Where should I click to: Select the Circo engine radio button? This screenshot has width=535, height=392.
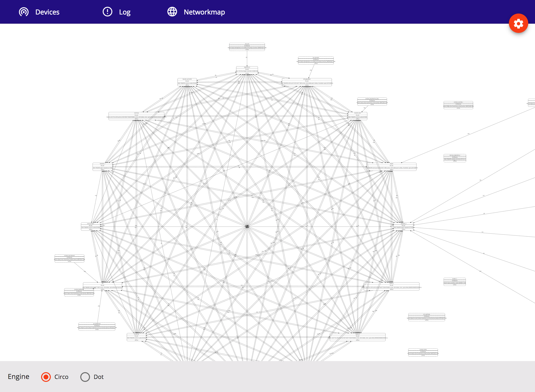pos(46,377)
